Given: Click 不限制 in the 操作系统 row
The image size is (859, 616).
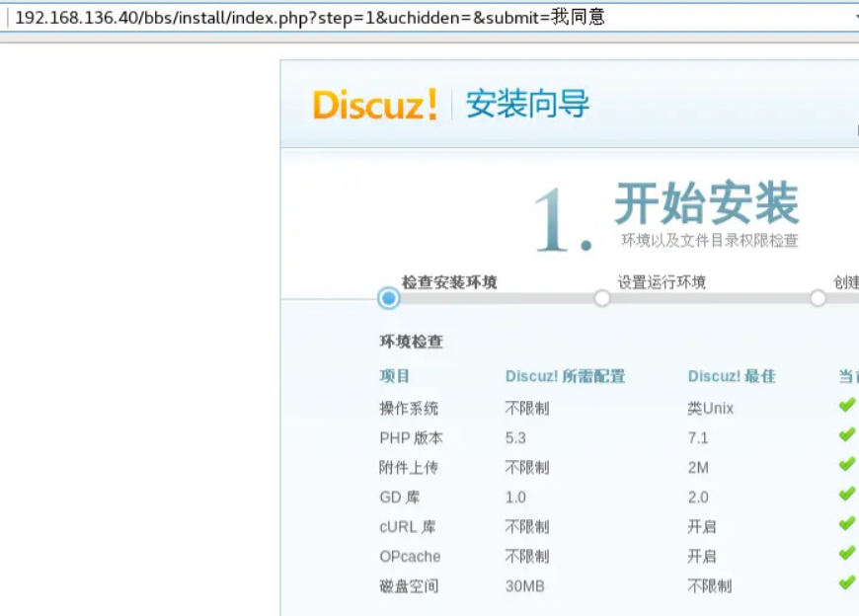Looking at the screenshot, I should tap(527, 409).
